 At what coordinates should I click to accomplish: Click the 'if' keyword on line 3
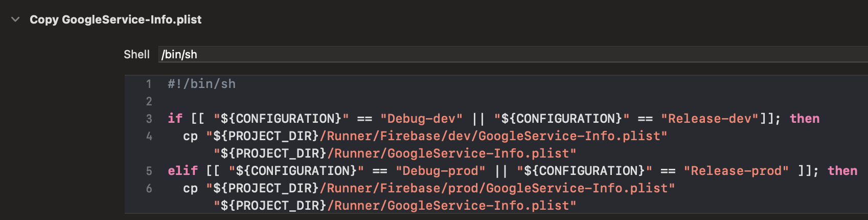[x=175, y=119]
